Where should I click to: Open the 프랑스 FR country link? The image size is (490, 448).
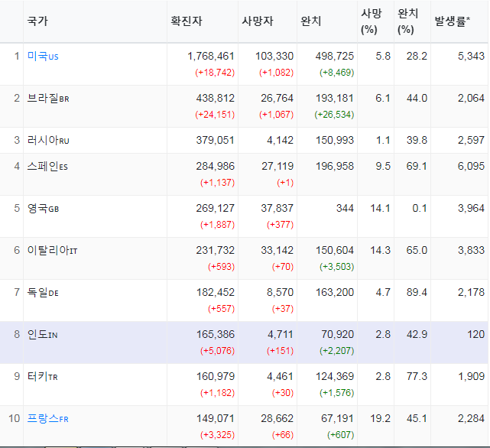coord(47,418)
